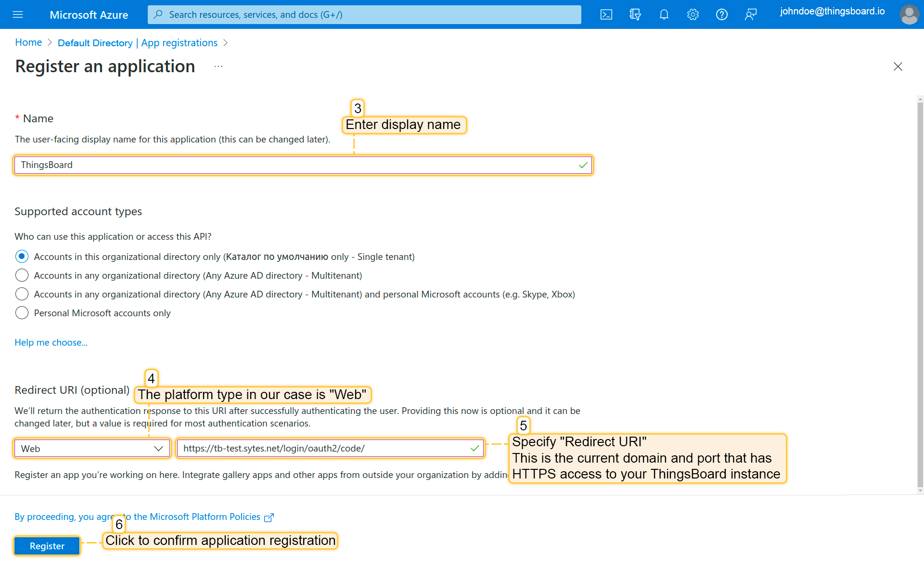Screen dimensions: 924x569
Task: Open Directories and subscriptions filter icon
Action: [635, 14]
